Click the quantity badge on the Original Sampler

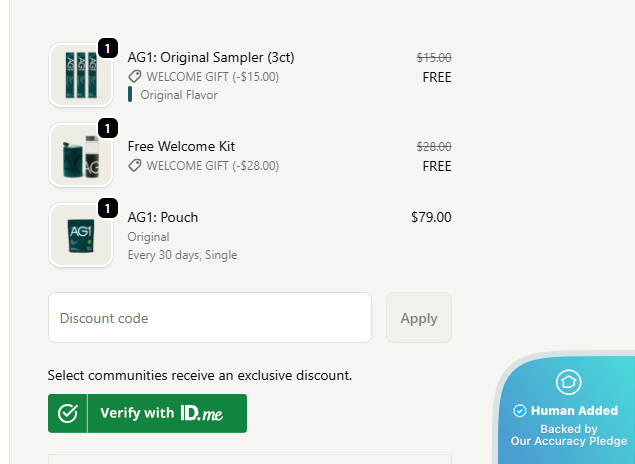[x=108, y=47]
